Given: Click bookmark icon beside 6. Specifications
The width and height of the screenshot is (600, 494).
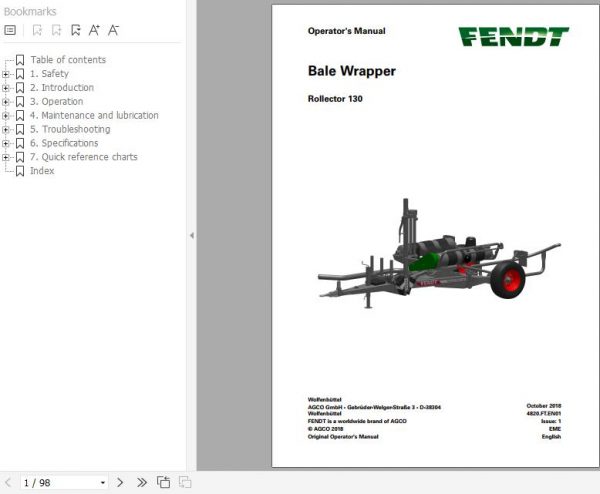Looking at the screenshot, I should (20, 143).
